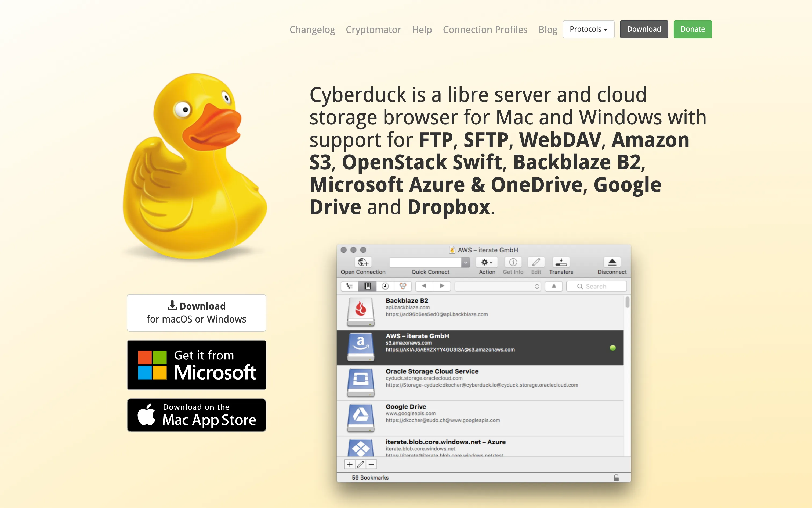812x508 pixels.
Task: Select Oracle Storage Cloud Service bookmark title
Action: tap(432, 371)
